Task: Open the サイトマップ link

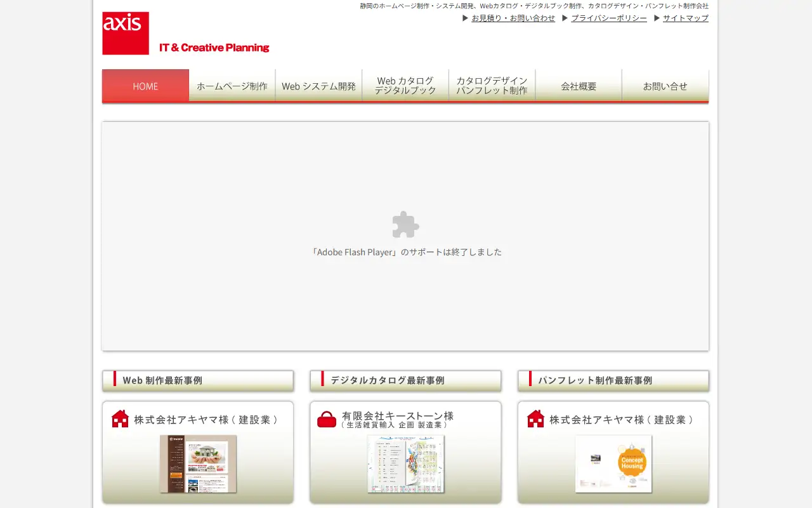Action: 686,18
